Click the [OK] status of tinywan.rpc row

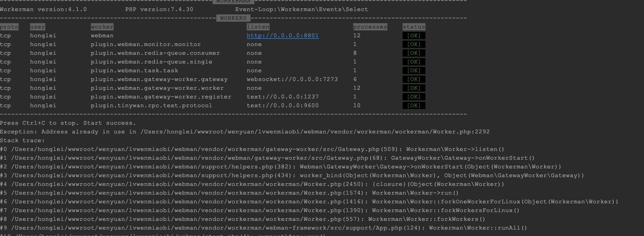pos(414,106)
